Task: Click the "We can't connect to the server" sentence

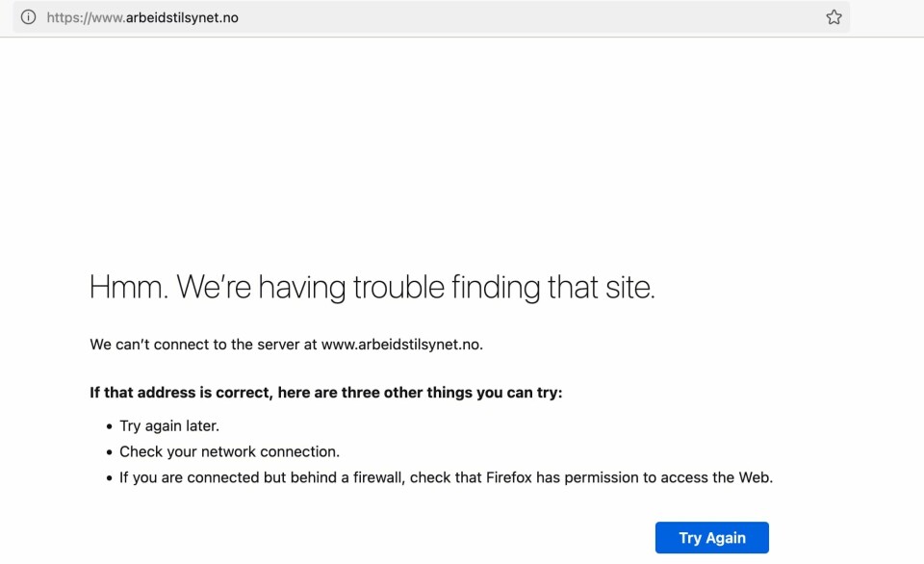Action: [x=203, y=344]
